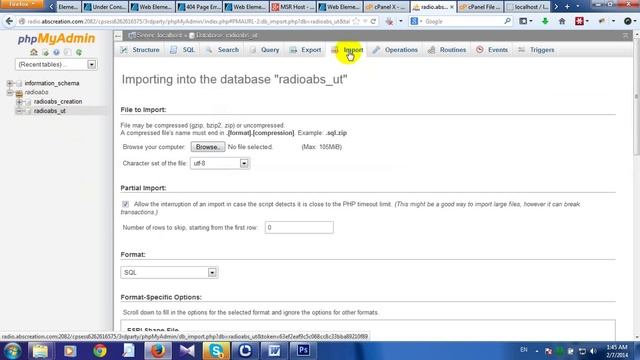The image size is (640, 360).
Task: Expand information_schema tree node
Action: pyautogui.click(x=10, y=83)
